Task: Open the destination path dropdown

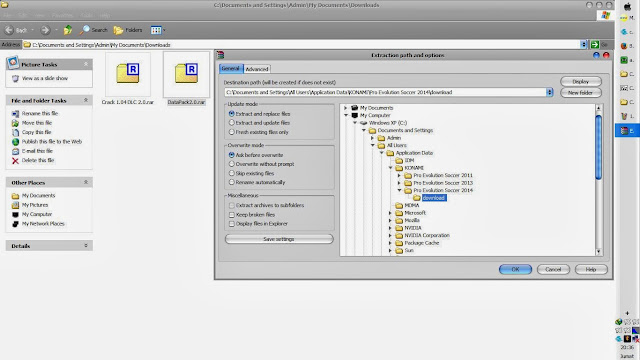Action: pyautogui.click(x=549, y=92)
